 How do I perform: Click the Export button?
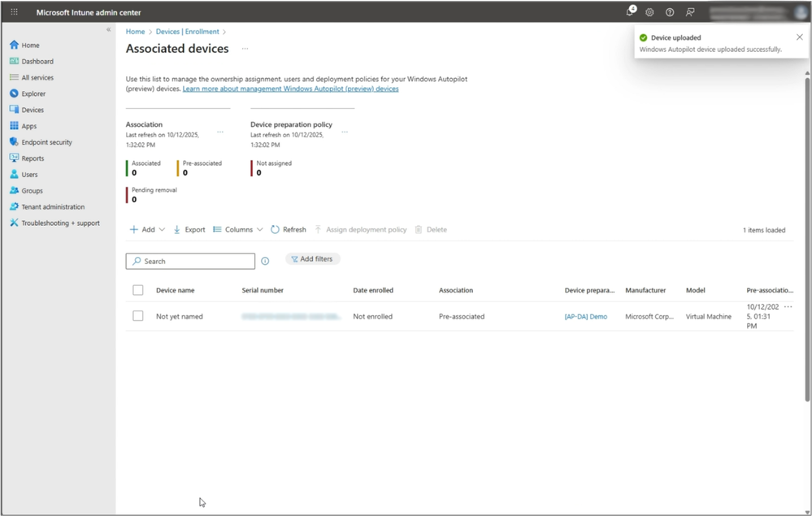click(x=189, y=229)
